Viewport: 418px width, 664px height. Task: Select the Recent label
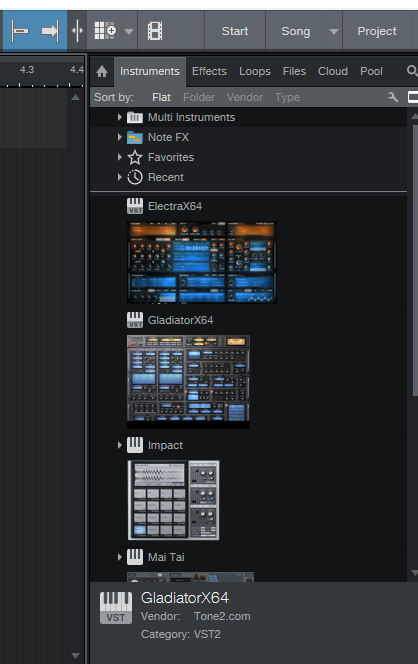pyautogui.click(x=166, y=177)
